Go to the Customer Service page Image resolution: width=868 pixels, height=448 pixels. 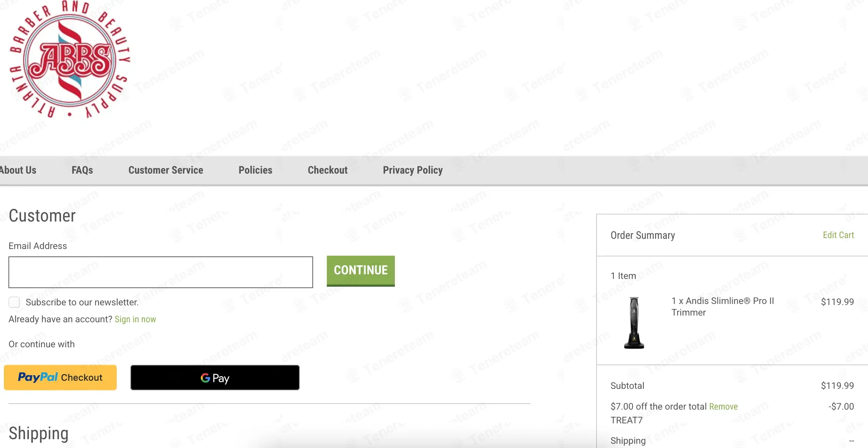[166, 170]
